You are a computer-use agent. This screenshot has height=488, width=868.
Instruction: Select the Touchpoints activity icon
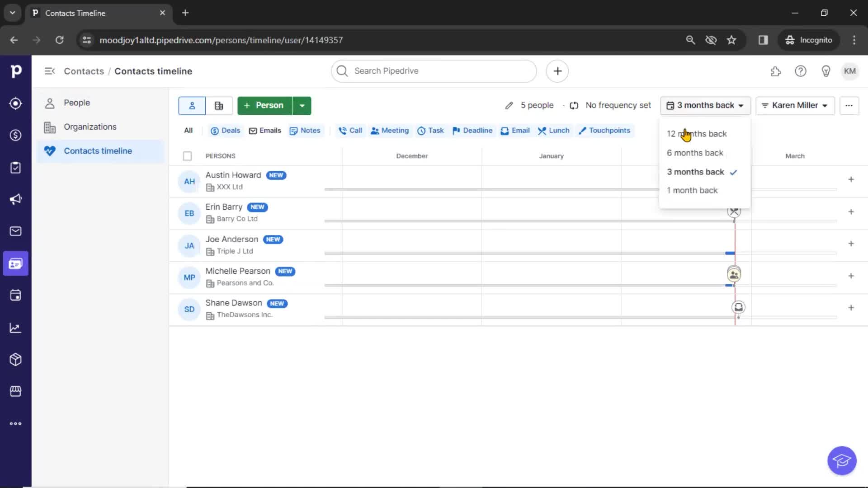click(x=582, y=131)
